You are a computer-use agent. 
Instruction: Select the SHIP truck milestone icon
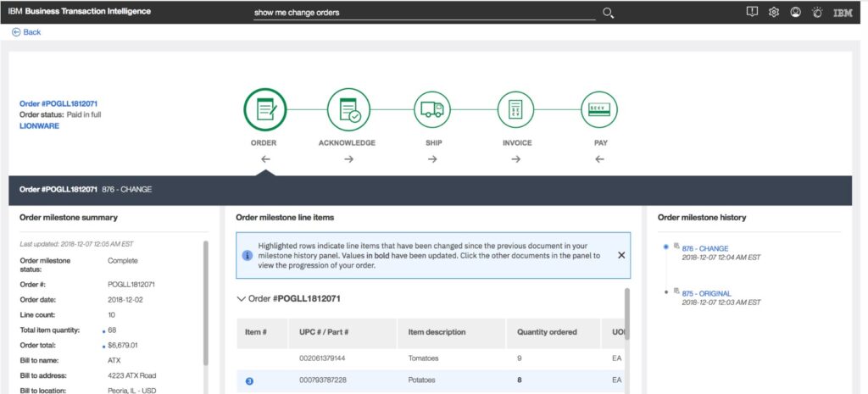point(432,109)
